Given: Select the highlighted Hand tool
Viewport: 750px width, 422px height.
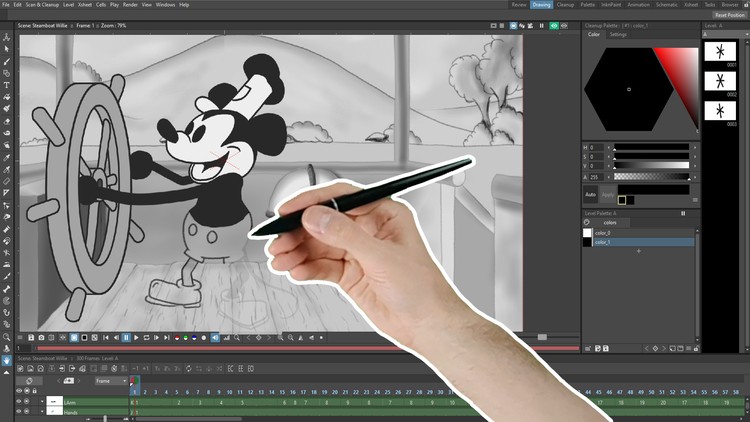Looking at the screenshot, I should 7,360.
